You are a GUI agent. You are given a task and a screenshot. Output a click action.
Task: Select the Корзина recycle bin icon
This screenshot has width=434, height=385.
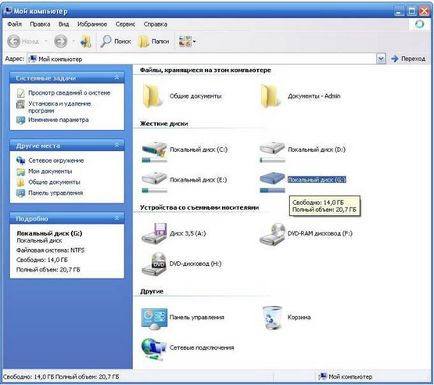pyautogui.click(x=272, y=318)
